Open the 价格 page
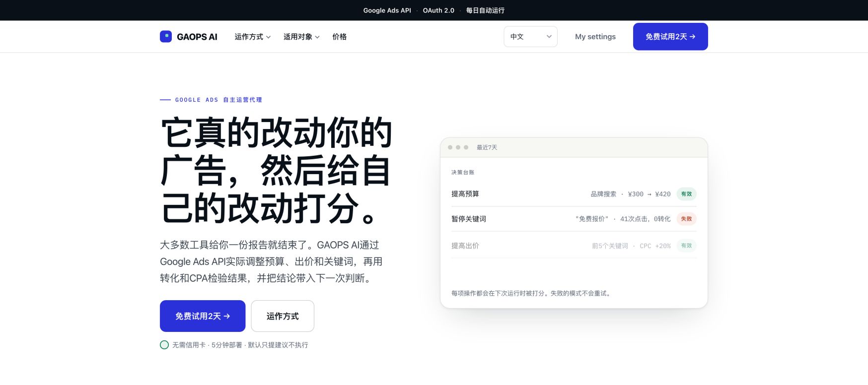The width and height of the screenshot is (868, 385). click(x=340, y=37)
